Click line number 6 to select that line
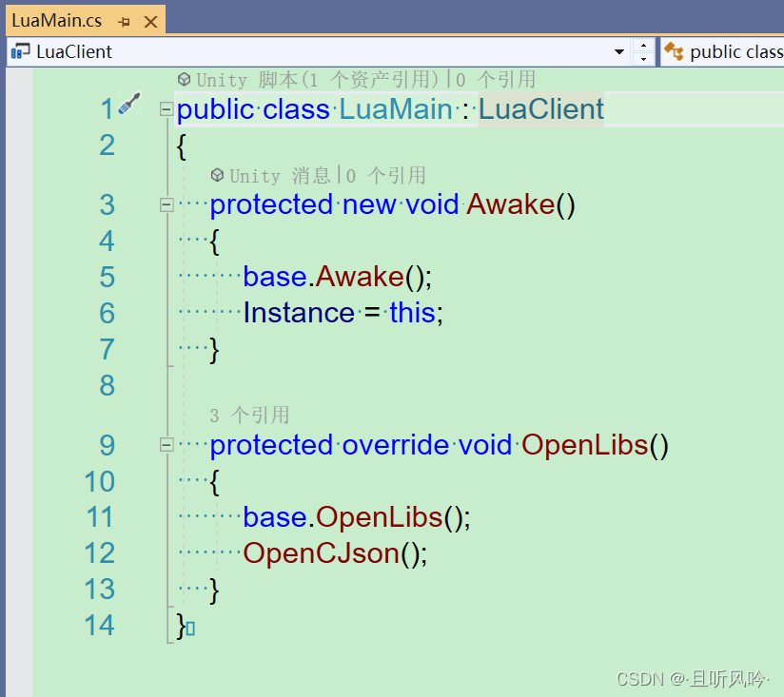Image resolution: width=784 pixels, height=697 pixels. click(107, 313)
